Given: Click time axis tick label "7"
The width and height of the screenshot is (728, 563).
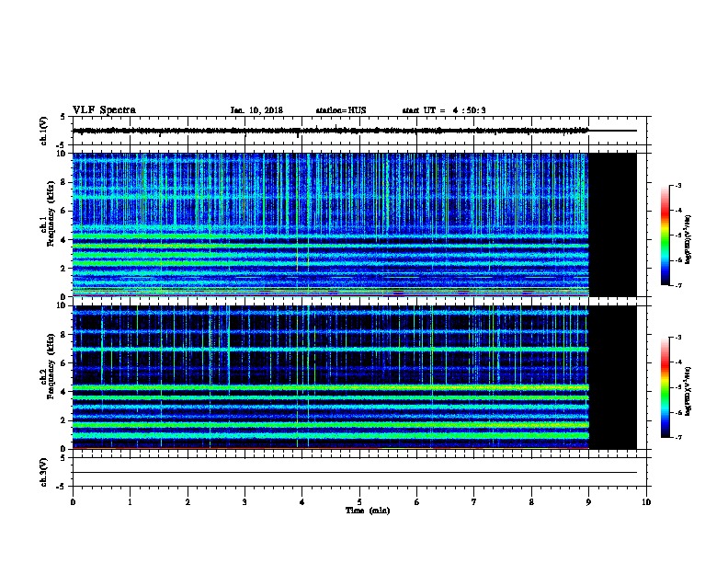Looking at the screenshot, I should (474, 502).
